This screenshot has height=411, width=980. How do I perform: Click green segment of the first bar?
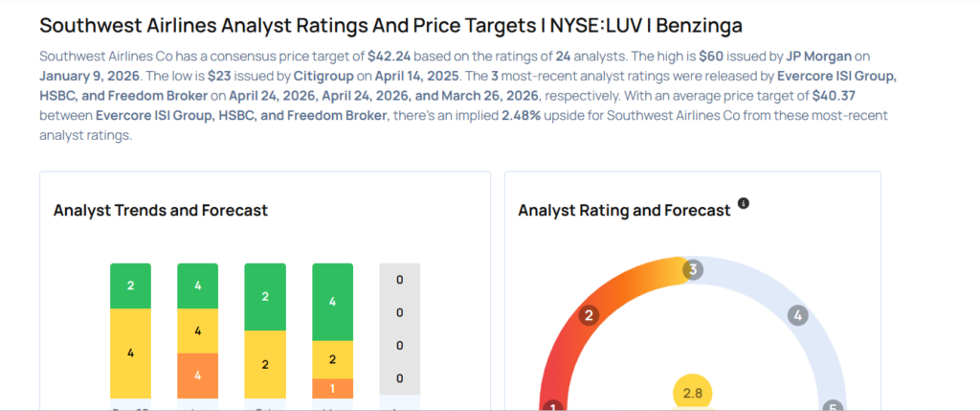click(130, 285)
